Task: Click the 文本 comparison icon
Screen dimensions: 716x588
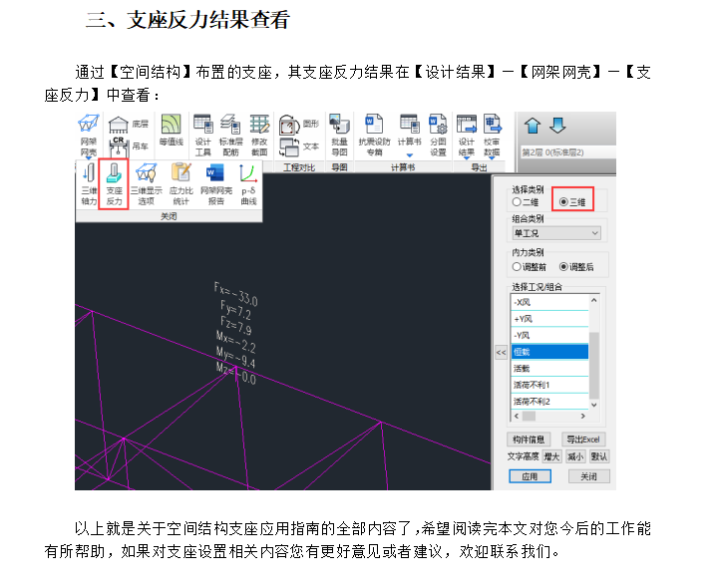Action: [289, 147]
